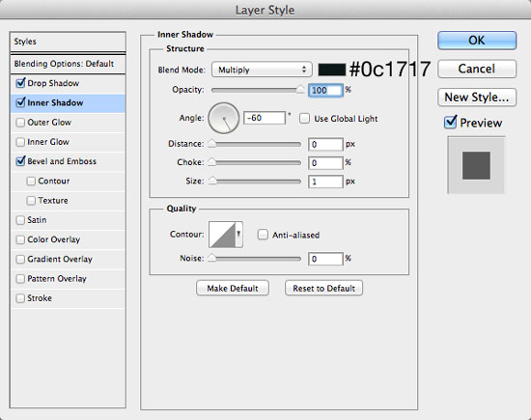Toggle the Preview checkbox
This screenshot has height=420, width=531.
pyautogui.click(x=450, y=123)
